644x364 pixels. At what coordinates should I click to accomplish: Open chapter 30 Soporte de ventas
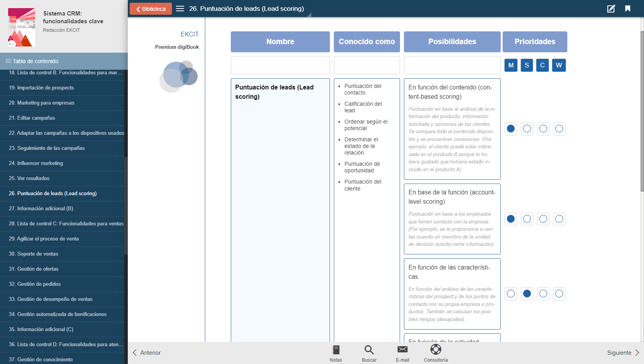click(62, 254)
